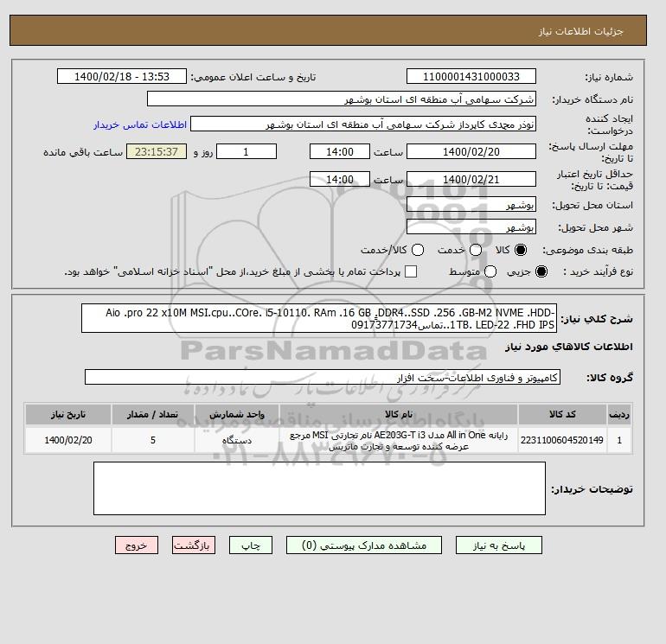666x644 pixels.
Task: Click the empty buyer notes text area
Action: pyautogui.click(x=319, y=488)
